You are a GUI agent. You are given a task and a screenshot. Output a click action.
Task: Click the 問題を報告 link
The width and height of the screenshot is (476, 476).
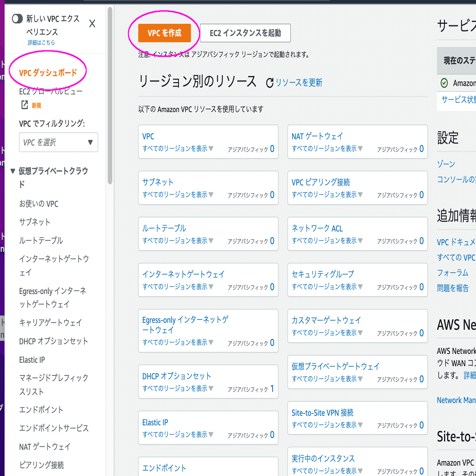pyautogui.click(x=453, y=288)
